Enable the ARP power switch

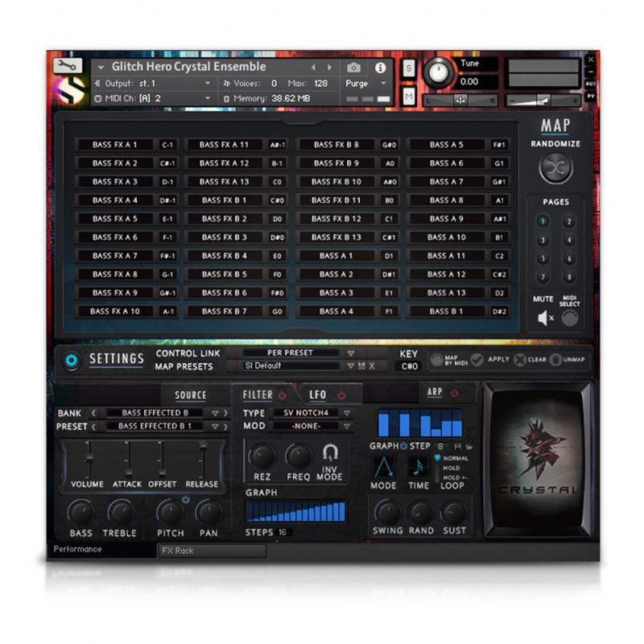(455, 393)
